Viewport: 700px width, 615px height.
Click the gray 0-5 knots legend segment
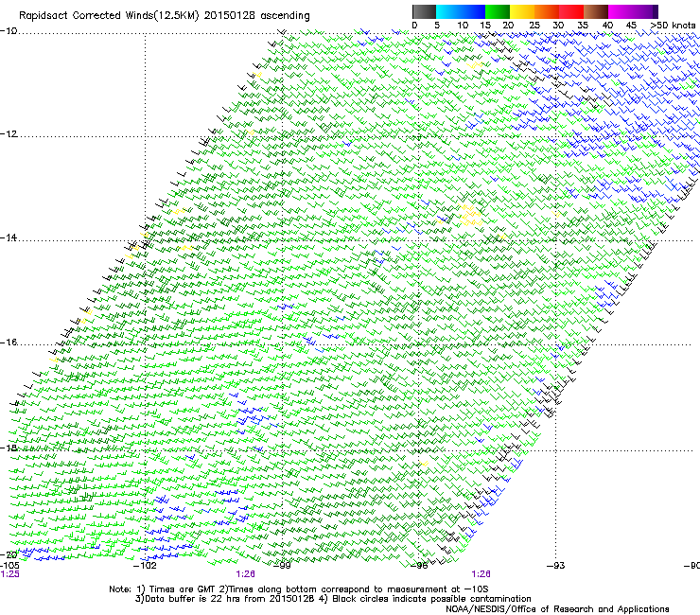click(x=424, y=11)
